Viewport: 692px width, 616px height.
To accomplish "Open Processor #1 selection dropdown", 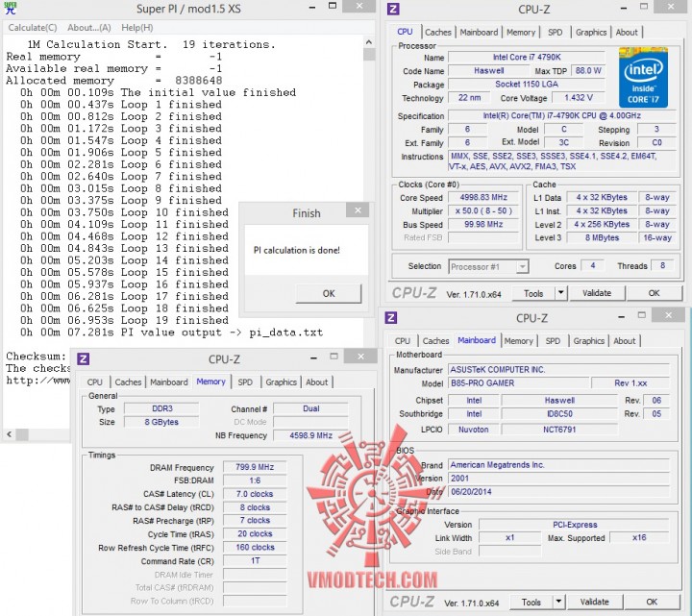I will click(488, 266).
